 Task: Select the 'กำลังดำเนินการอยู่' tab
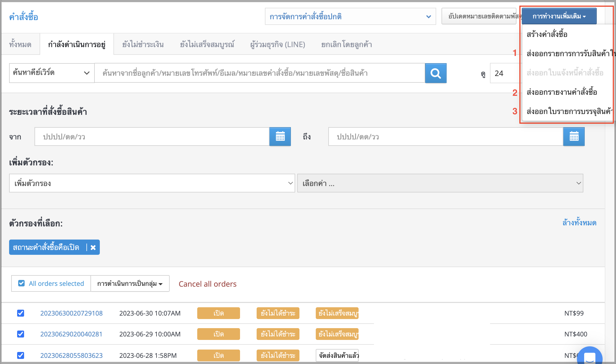point(77,44)
